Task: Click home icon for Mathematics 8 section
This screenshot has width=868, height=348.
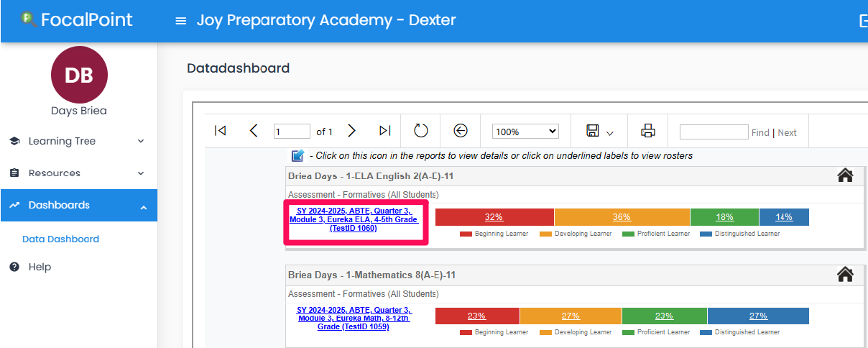Action: click(x=845, y=275)
